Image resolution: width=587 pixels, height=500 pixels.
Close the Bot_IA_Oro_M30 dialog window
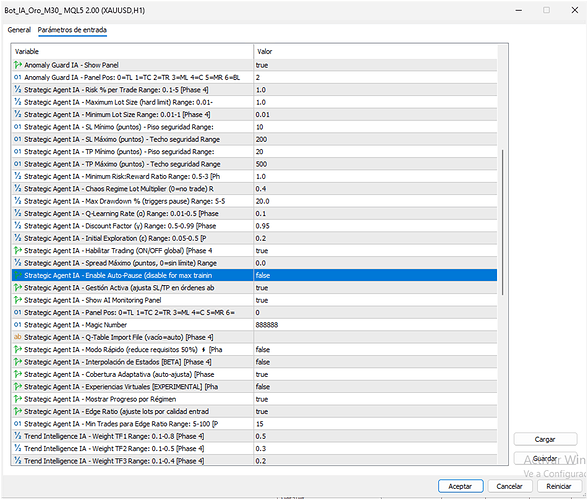pyautogui.click(x=575, y=10)
